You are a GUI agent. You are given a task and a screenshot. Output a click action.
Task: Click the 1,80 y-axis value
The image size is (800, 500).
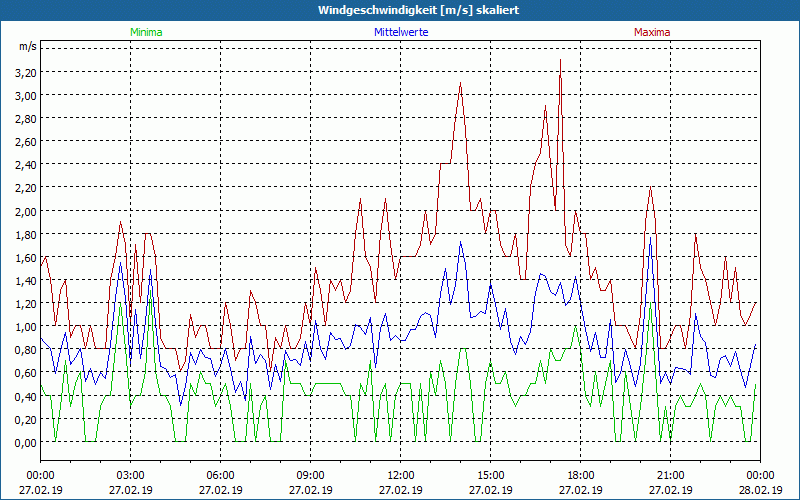(26, 234)
